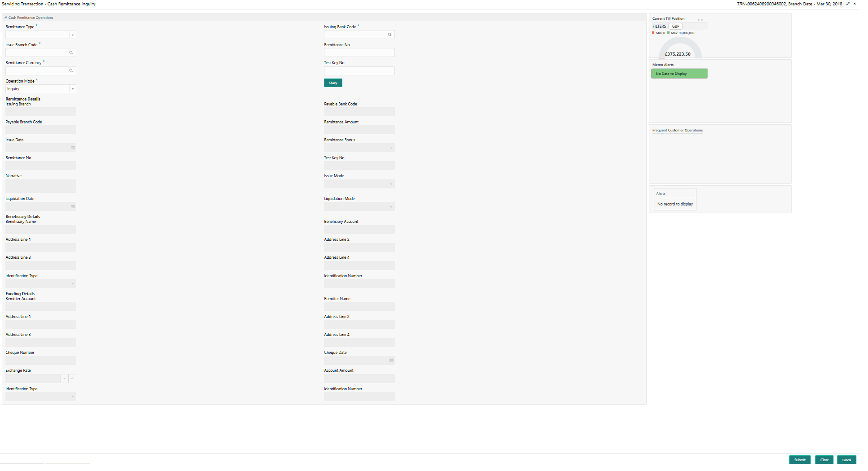This screenshot has width=868, height=471.
Task: Refresh the Current Till Position widget
Action: pos(702,20)
